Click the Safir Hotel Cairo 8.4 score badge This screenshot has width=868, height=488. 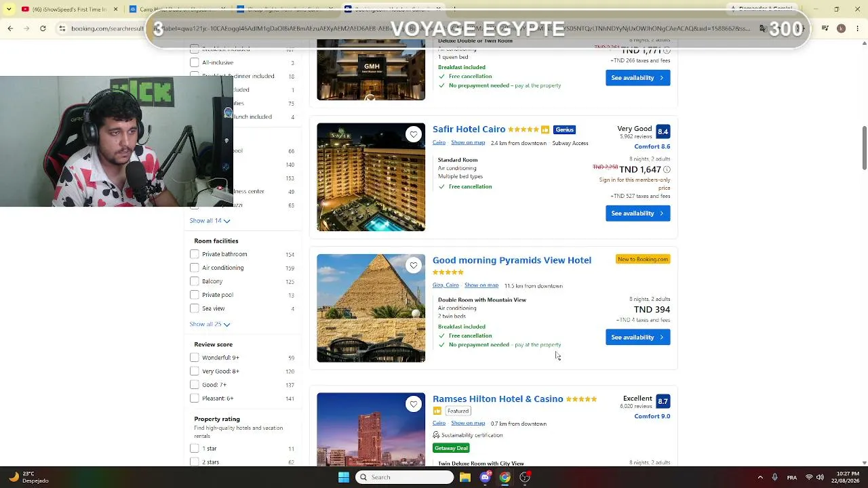pos(663,131)
